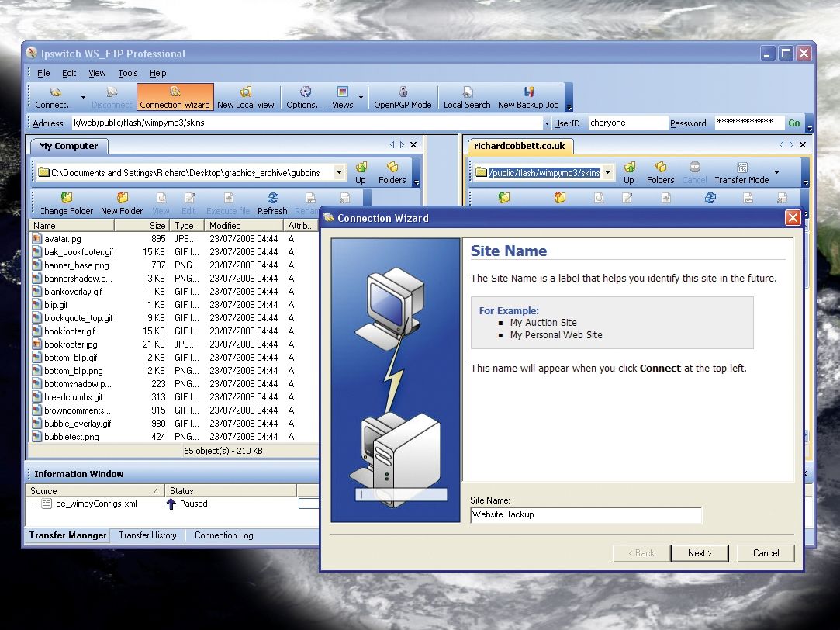
Task: Click the Address field
Action: point(307,123)
